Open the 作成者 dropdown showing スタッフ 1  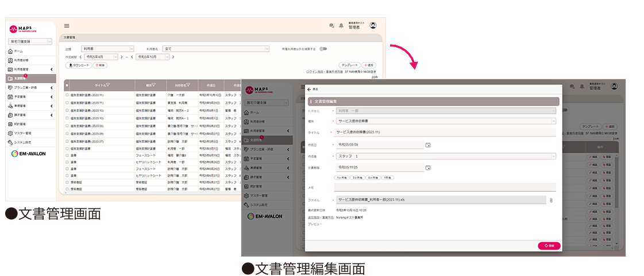[446, 156]
